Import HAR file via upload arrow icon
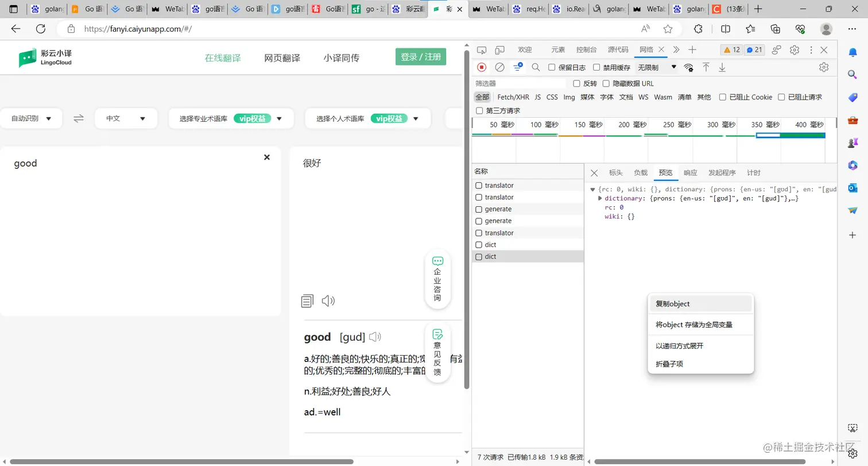Image resolution: width=868 pixels, height=466 pixels. (706, 67)
